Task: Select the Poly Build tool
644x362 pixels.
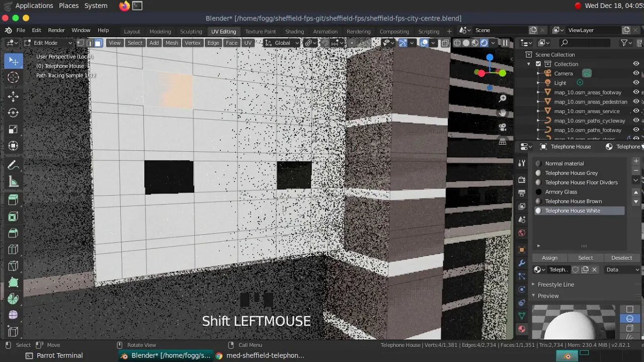Action: 14,283
